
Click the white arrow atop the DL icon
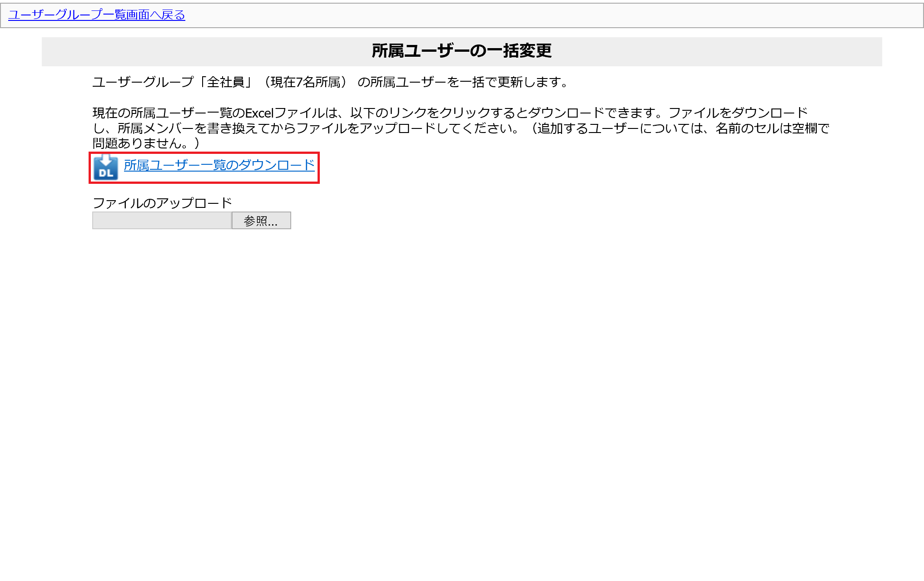click(x=105, y=160)
